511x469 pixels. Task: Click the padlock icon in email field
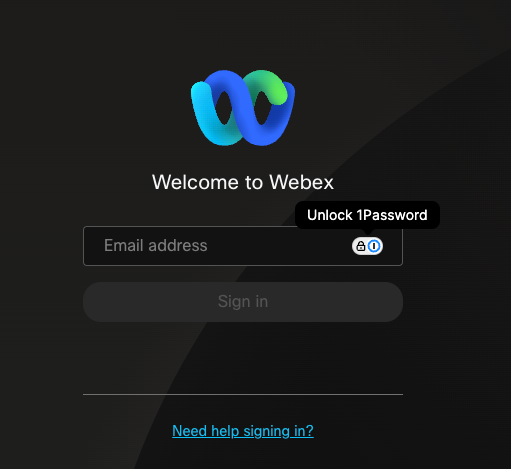360,246
